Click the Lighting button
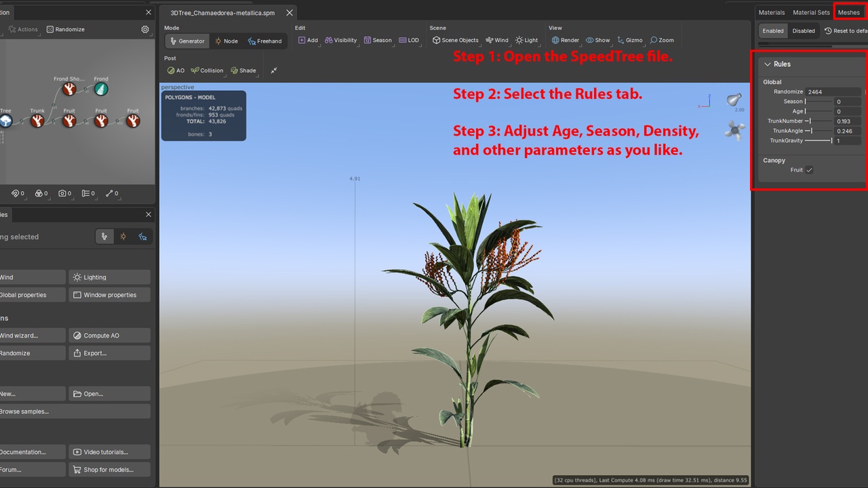The height and width of the screenshot is (488, 868). [x=109, y=277]
